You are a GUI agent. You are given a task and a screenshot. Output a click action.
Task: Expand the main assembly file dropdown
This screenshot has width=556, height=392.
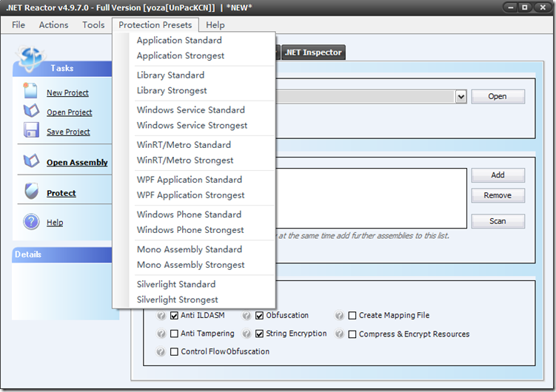[x=460, y=97]
